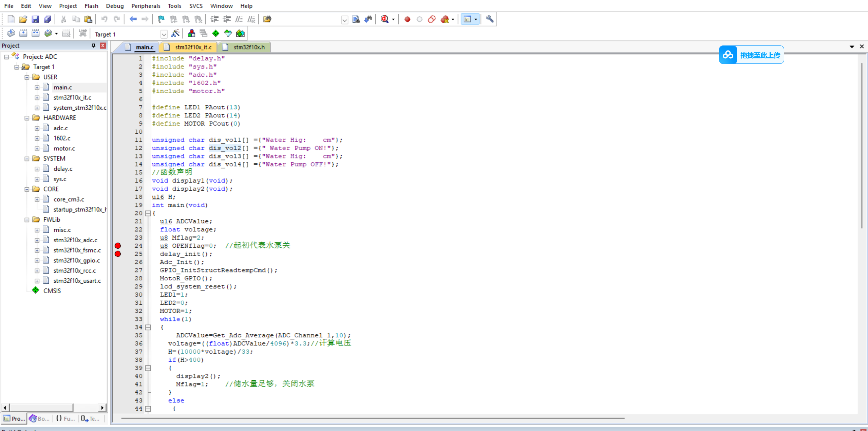Select motor.c in the project tree
Viewport: 868px width, 431px height.
coord(64,148)
